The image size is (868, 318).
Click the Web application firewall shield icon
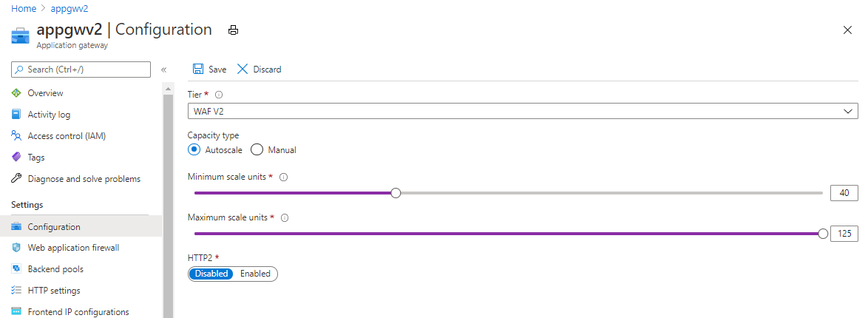pyautogui.click(x=16, y=248)
